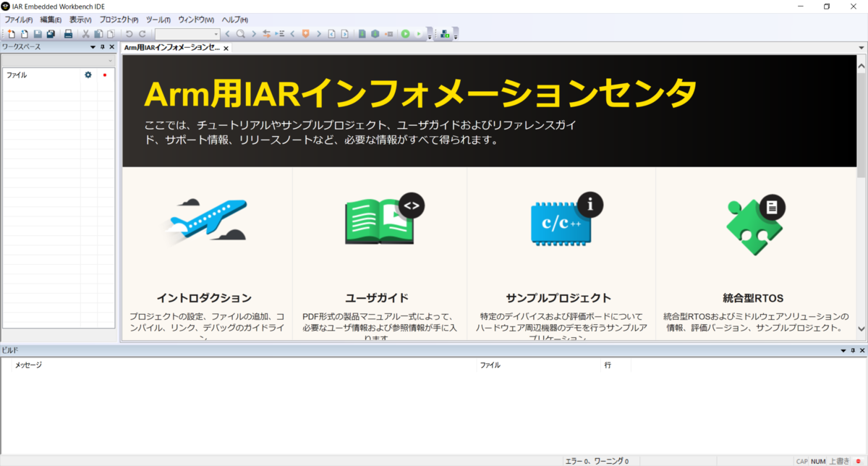The image size is (868, 466).
Task: Click the Save All toolbar icon
Action: click(x=51, y=34)
